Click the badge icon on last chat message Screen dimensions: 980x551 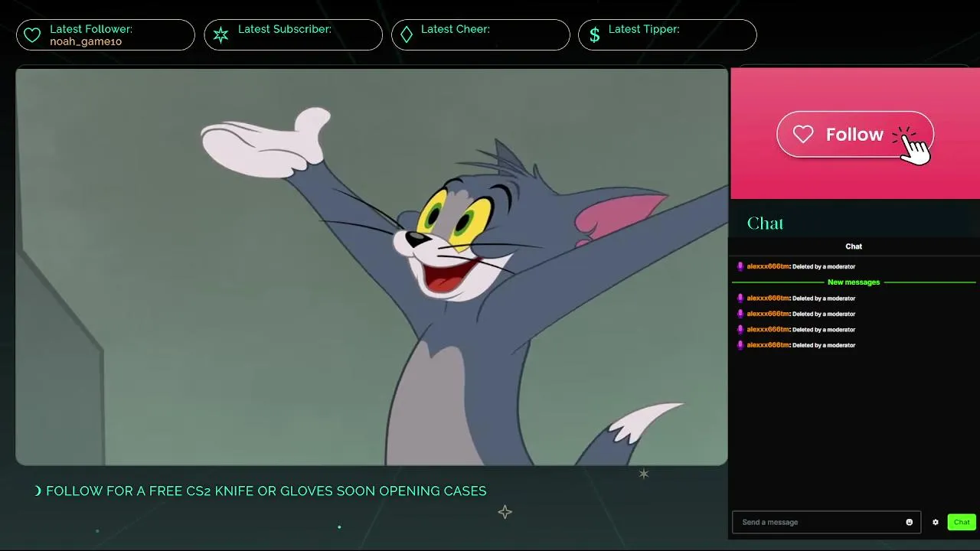[x=740, y=345]
